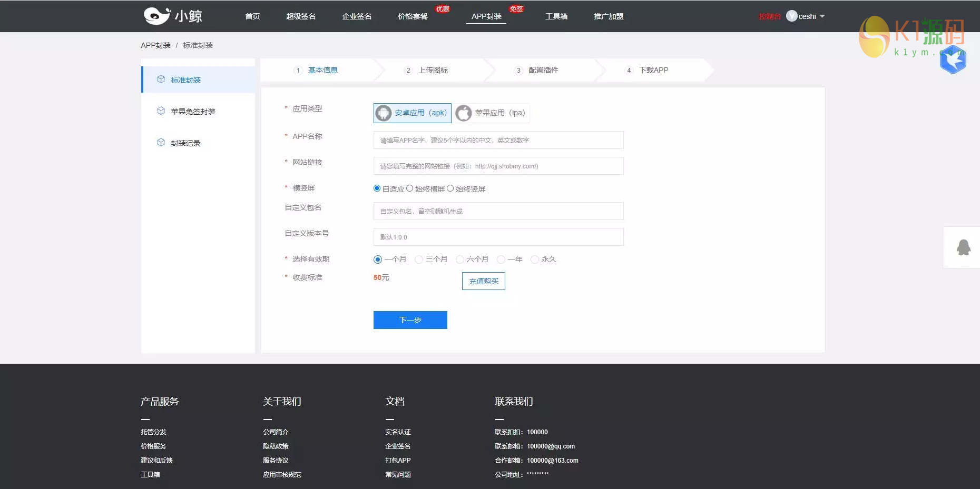The height and width of the screenshot is (489, 980).
Task: Choose 永久 as the validity period
Action: [535, 259]
